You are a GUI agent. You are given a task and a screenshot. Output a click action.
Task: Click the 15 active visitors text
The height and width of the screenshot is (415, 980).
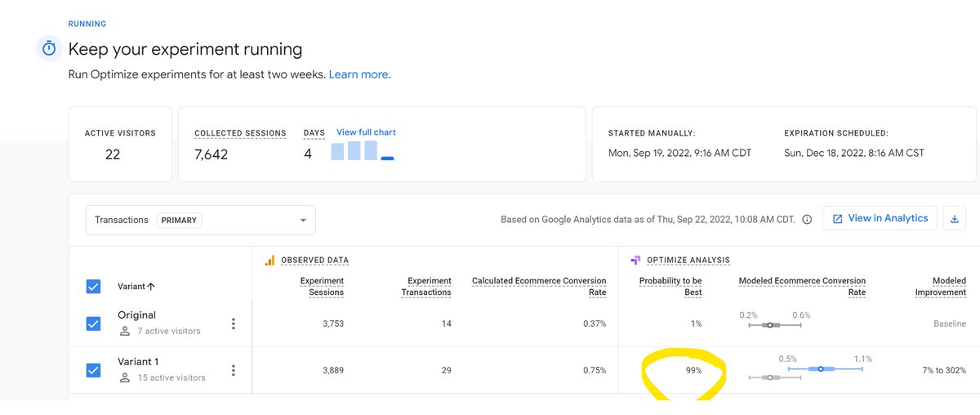coord(171,377)
